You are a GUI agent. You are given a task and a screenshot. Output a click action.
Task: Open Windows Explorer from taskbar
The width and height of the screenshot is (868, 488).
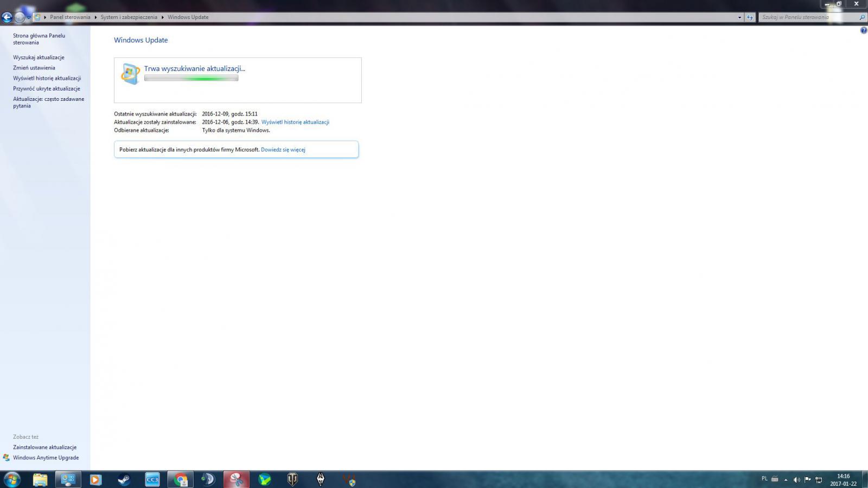click(40, 479)
